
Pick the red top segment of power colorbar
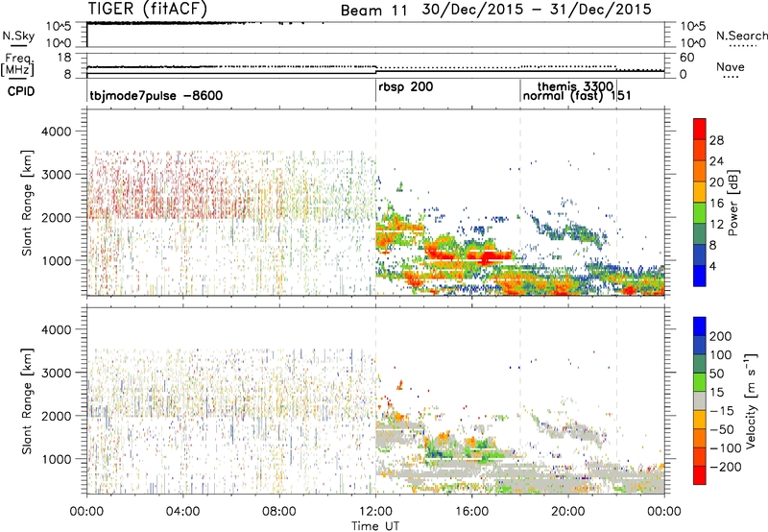coord(700,129)
